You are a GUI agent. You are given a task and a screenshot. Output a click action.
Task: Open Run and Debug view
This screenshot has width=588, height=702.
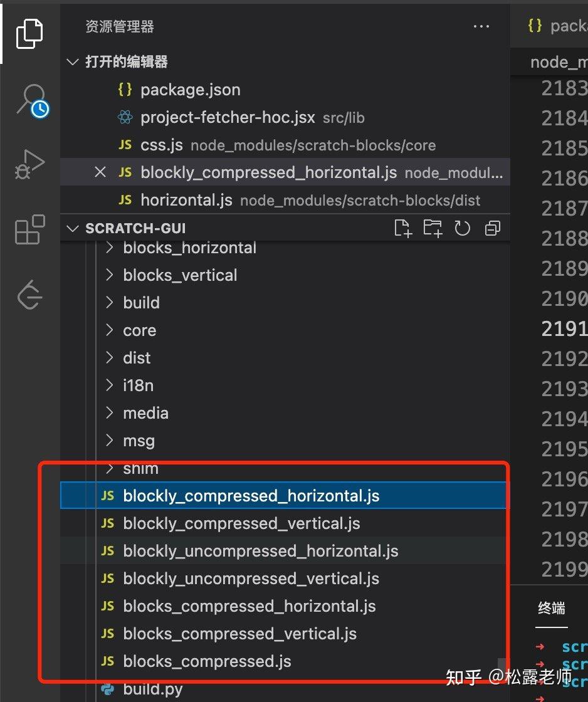click(29, 164)
